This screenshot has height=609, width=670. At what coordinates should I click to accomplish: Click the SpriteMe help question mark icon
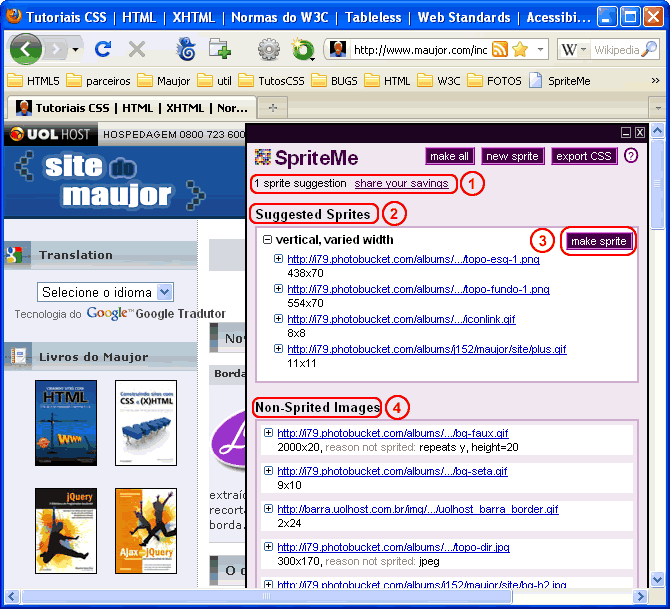[631, 156]
